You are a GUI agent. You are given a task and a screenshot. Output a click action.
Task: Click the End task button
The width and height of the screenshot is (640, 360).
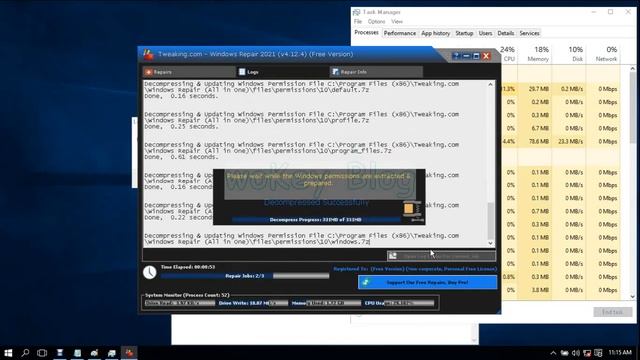point(613,312)
